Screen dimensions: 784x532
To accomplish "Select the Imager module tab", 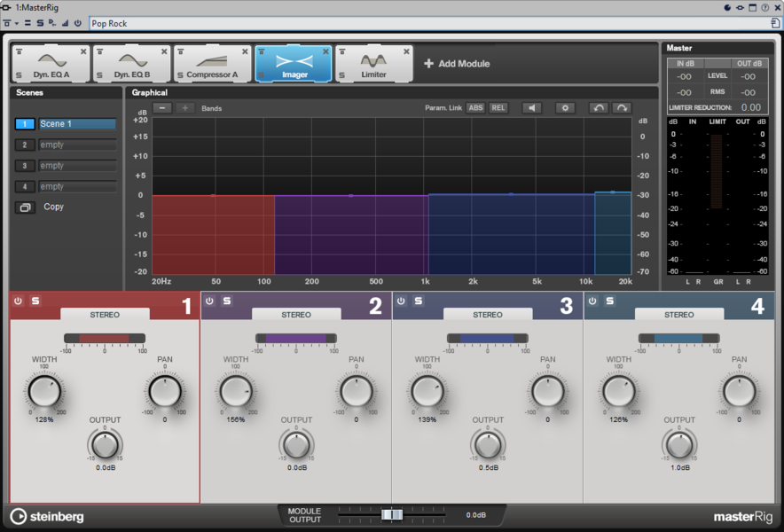I will coord(294,64).
